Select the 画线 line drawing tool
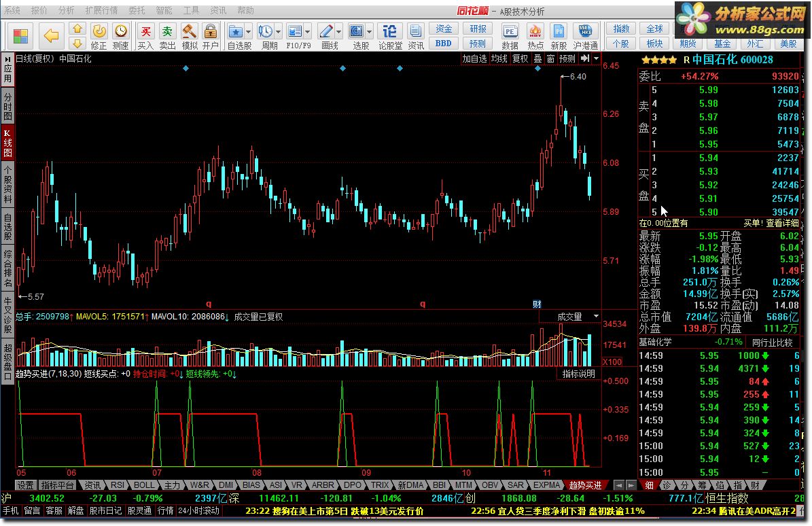 pyautogui.click(x=326, y=36)
